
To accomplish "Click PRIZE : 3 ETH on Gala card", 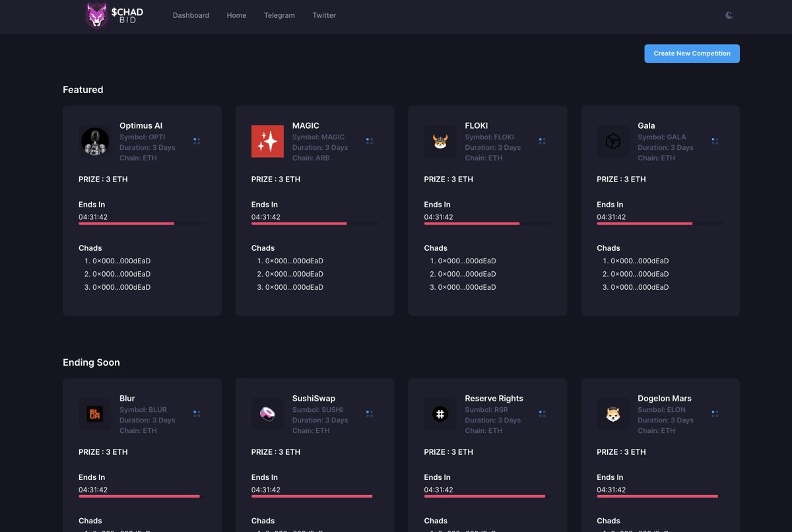I will (x=621, y=179).
